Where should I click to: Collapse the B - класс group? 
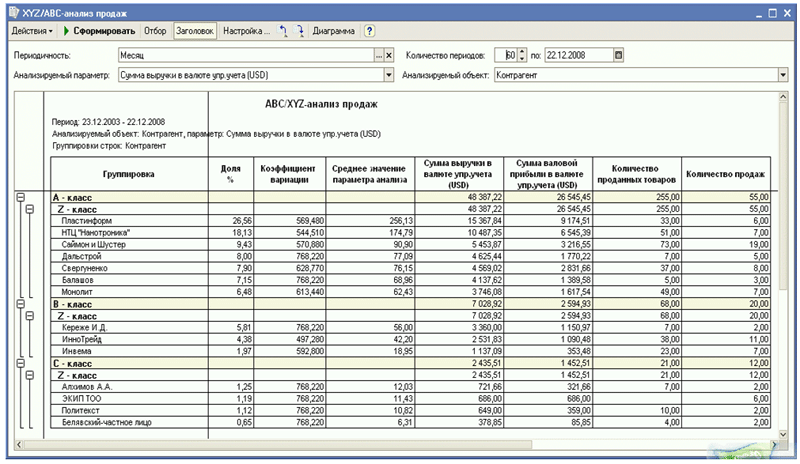tap(21, 304)
